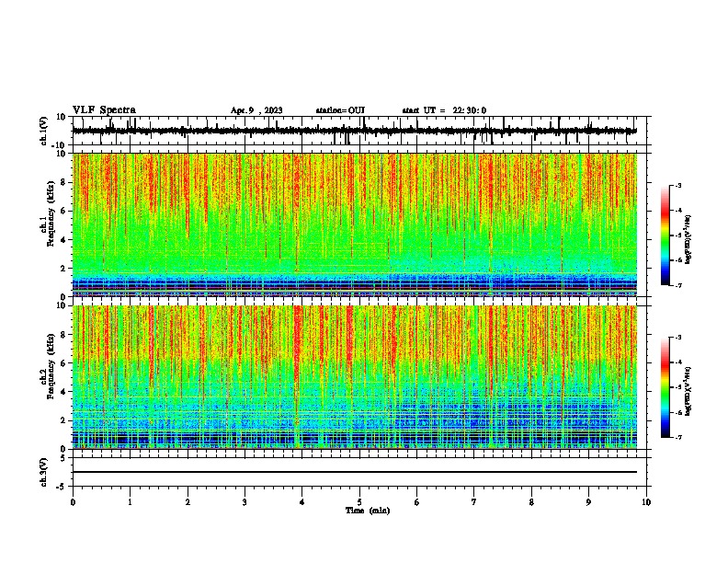Click the ch.1 spectrogram color bar
The height and width of the screenshot is (563, 728).
click(665, 236)
